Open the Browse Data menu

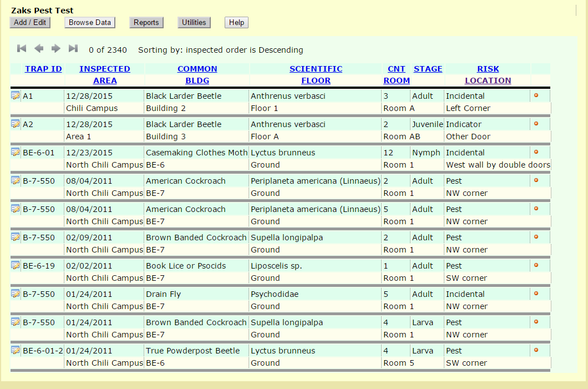[x=90, y=23]
